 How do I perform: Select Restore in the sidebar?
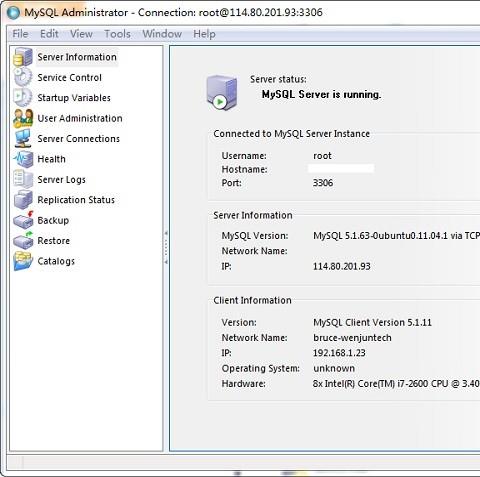point(54,241)
